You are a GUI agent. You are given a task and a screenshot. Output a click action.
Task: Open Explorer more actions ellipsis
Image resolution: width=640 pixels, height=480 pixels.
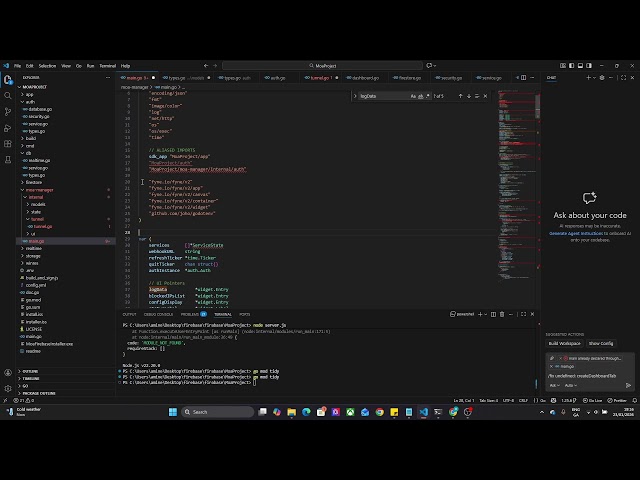click(108, 78)
